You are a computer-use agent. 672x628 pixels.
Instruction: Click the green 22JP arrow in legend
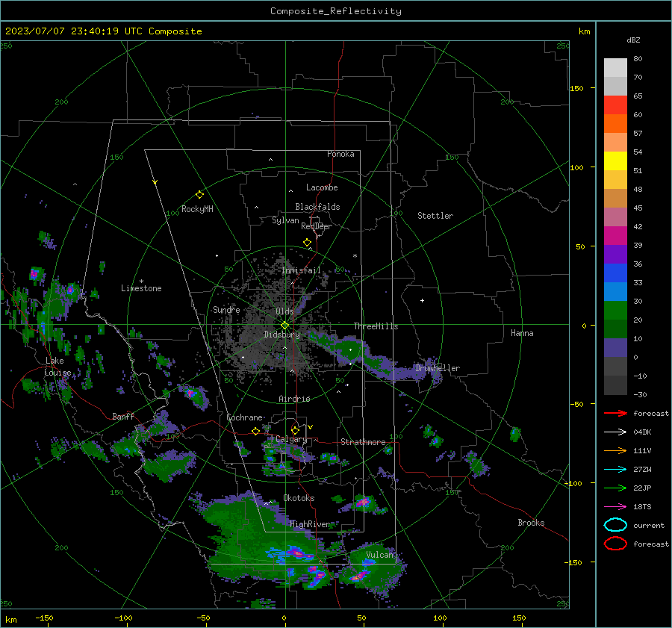pyautogui.click(x=615, y=488)
